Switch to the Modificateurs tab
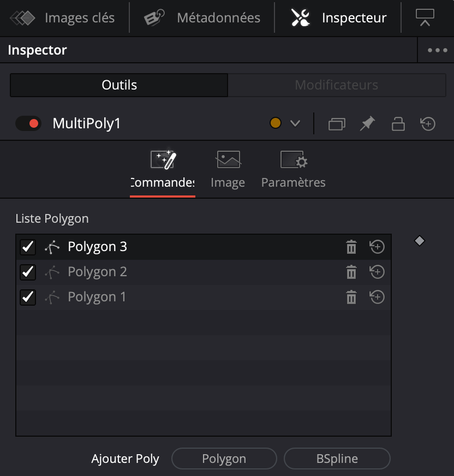 (337, 85)
